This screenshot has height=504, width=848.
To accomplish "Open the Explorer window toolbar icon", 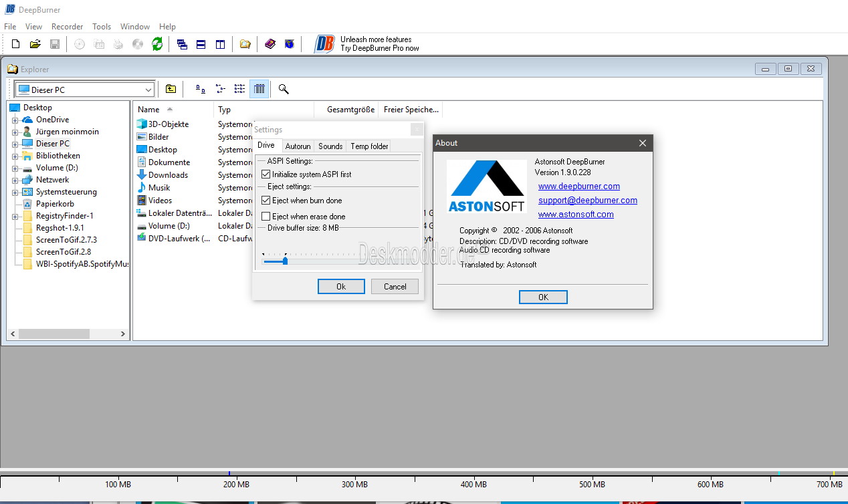I will tap(245, 44).
